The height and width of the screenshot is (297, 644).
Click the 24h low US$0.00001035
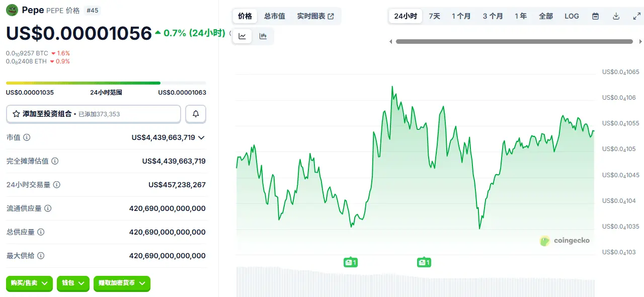click(x=30, y=93)
